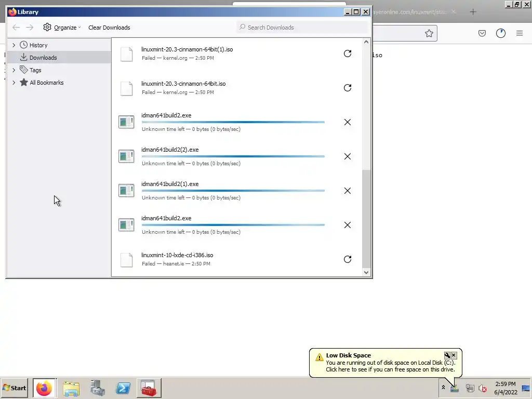Screen dimensions: 532x399
Task: Go forward in Library window
Action: click(30, 28)
